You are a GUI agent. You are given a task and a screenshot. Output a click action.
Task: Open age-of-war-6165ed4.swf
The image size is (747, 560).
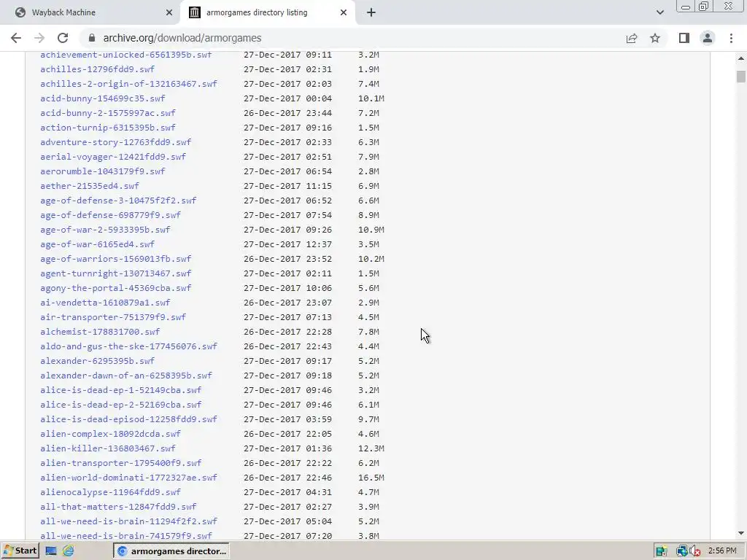click(x=97, y=244)
